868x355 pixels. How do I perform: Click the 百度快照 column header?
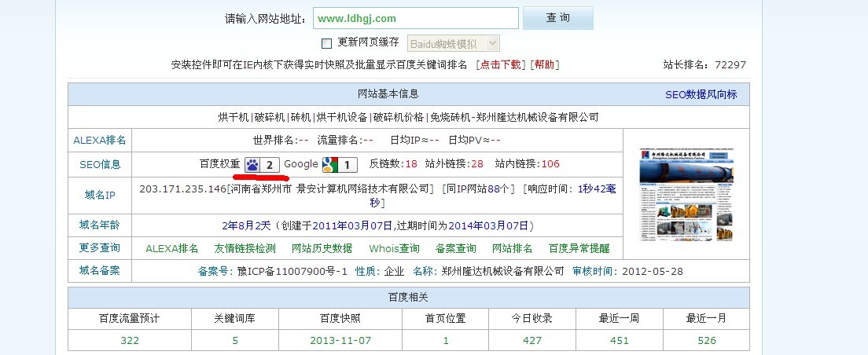(340, 319)
